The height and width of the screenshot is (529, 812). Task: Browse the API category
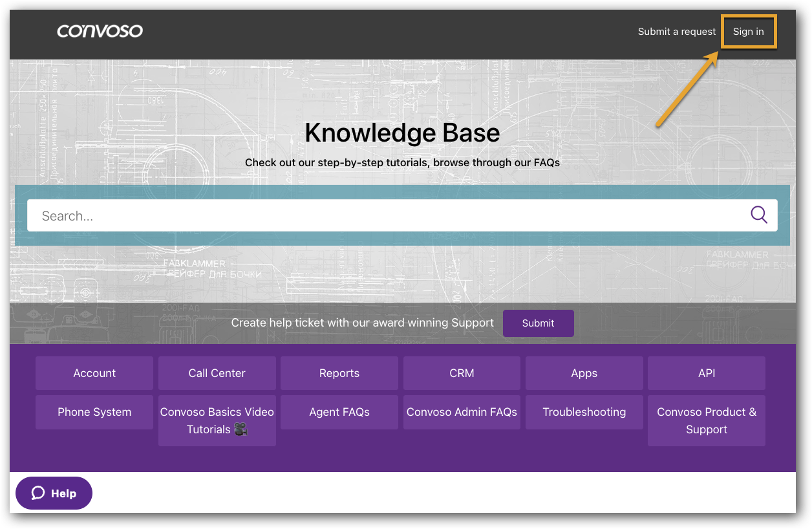(x=707, y=373)
